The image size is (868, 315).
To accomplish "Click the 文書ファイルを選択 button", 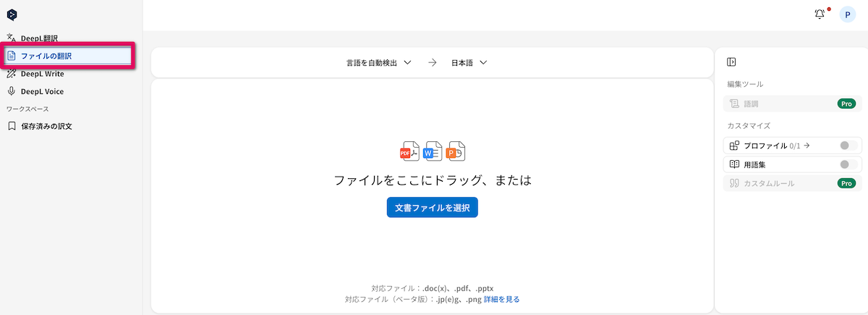I will tap(433, 208).
